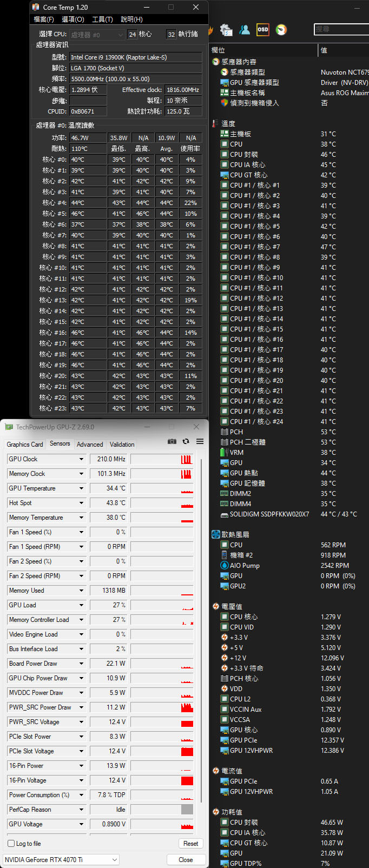The image size is (369, 868).
Task: Click the 偵測到機箱侵入 shield icon
Action: 225,103
